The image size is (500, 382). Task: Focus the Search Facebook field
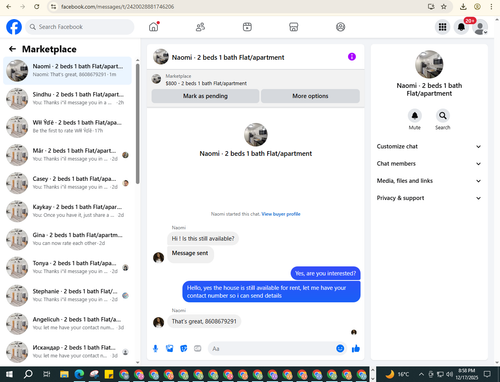pos(80,27)
